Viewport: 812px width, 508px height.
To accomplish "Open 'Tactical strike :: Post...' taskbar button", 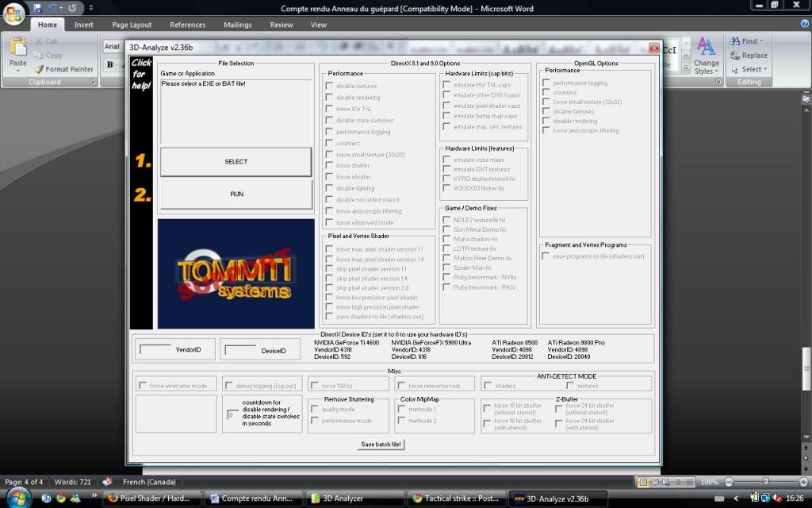I will tap(456, 498).
